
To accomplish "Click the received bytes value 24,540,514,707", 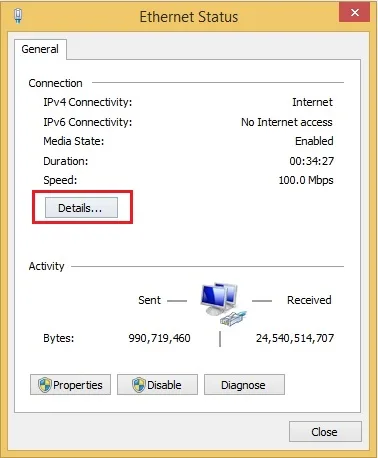I will point(295,338).
